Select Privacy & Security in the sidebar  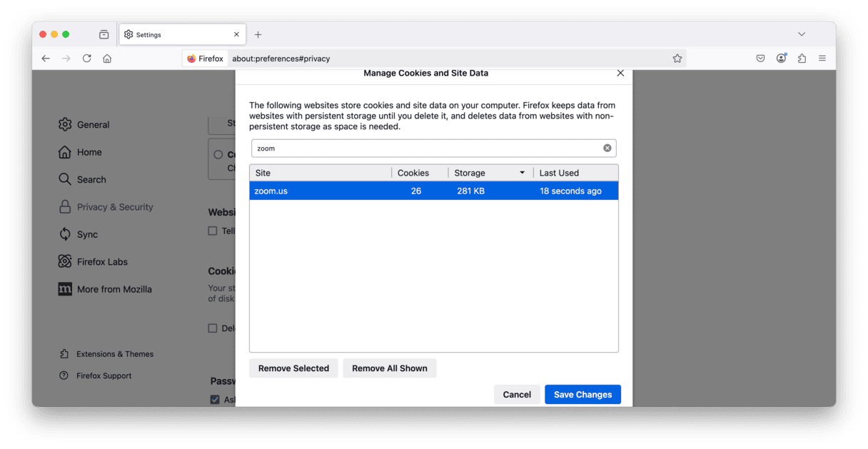[106, 207]
